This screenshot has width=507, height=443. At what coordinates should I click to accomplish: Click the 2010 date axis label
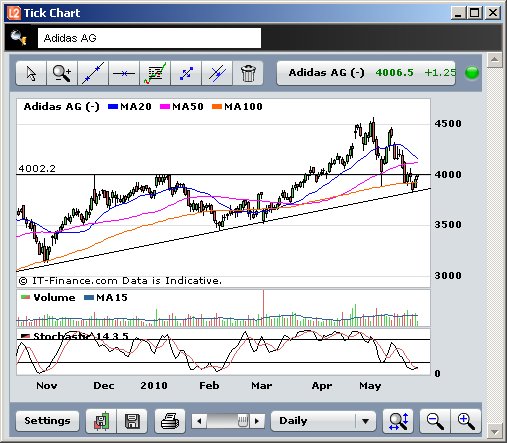pyautogui.click(x=154, y=386)
